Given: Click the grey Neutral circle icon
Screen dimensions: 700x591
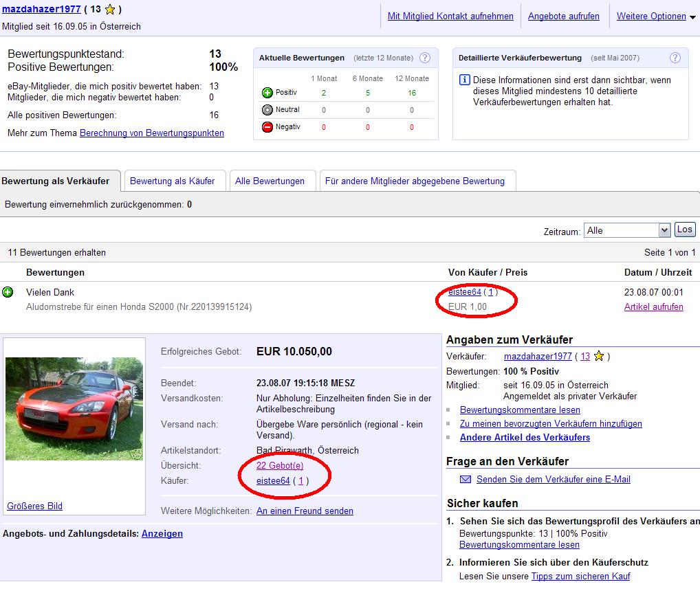Looking at the screenshot, I should pyautogui.click(x=267, y=110).
